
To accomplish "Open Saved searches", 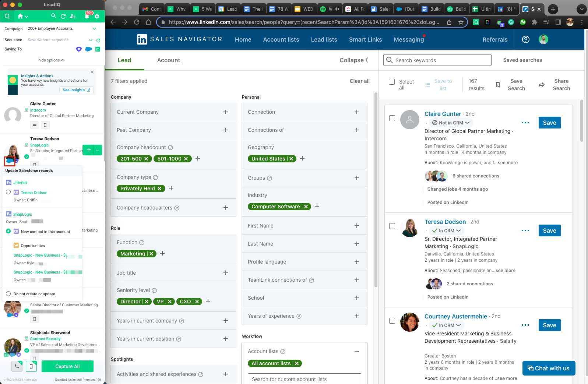I will click(x=522, y=60).
